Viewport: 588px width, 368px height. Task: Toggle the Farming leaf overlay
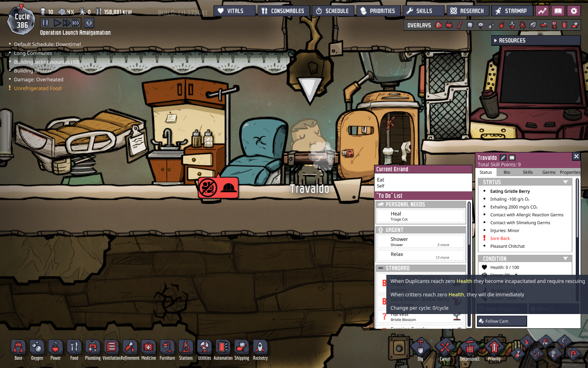coord(533,25)
